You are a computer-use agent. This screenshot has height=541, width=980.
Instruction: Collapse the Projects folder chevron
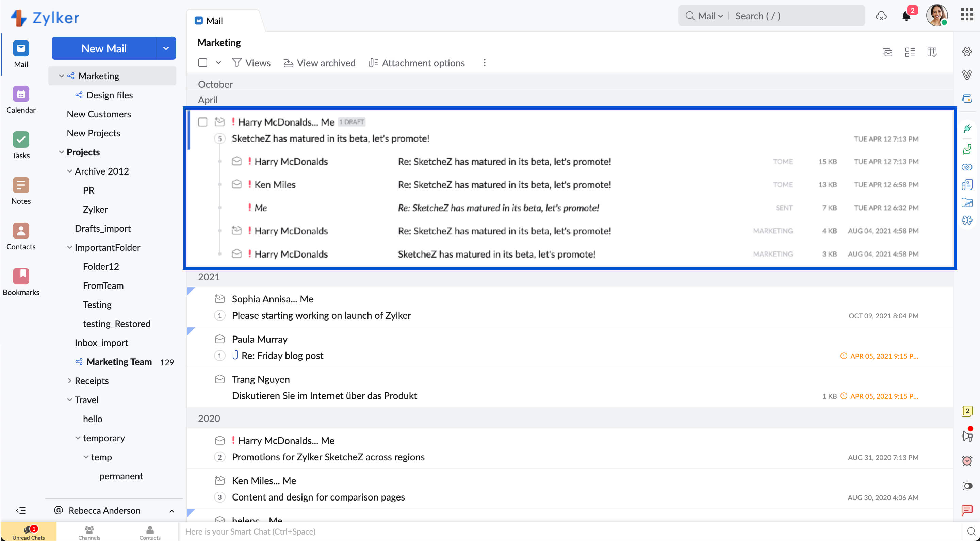pos(61,152)
